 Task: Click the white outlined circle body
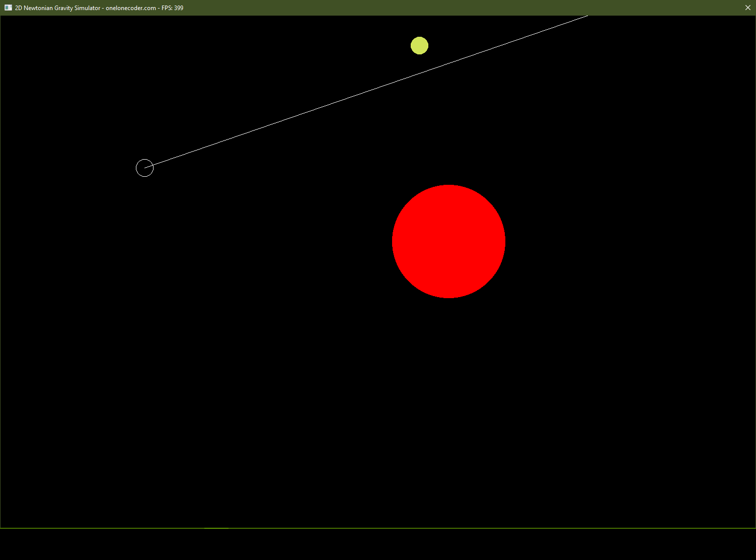coord(144,168)
